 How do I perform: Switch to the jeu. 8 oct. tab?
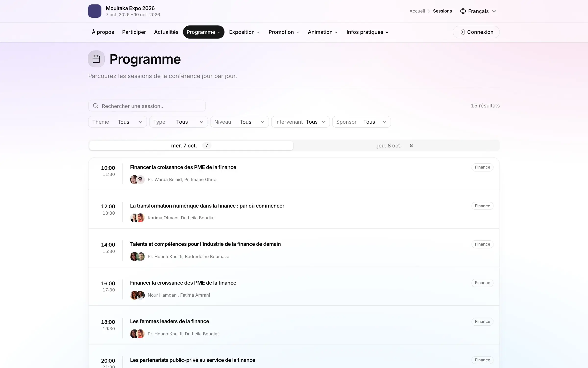(396, 145)
